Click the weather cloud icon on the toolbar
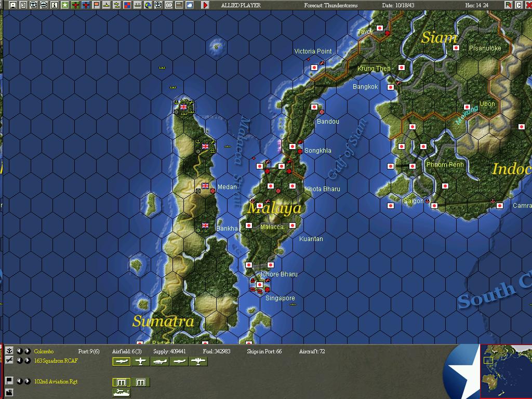Image resolution: width=532 pixels, height=399 pixels. tap(189, 6)
